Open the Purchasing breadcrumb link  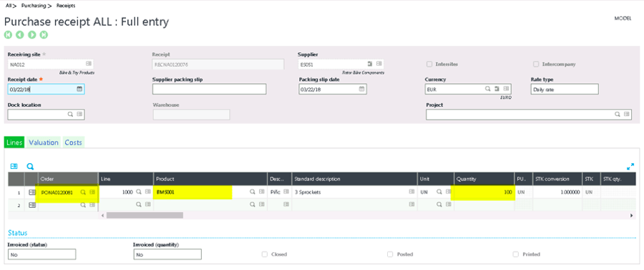(34, 6)
